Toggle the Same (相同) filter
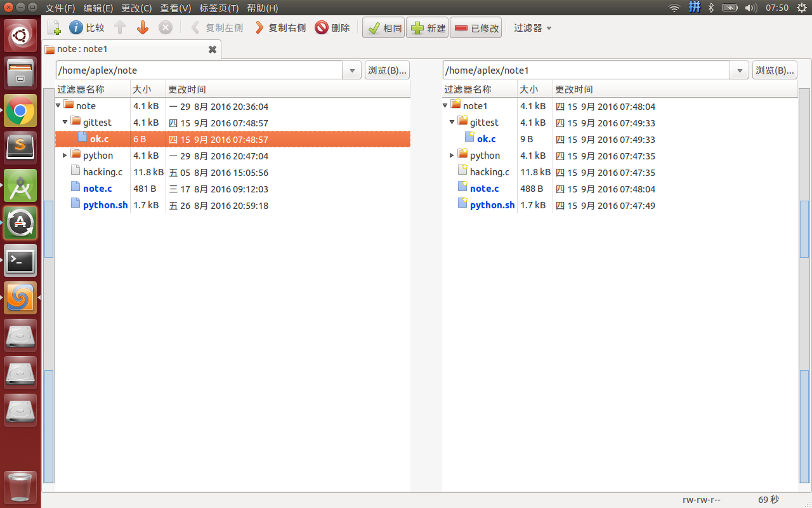 click(384, 28)
